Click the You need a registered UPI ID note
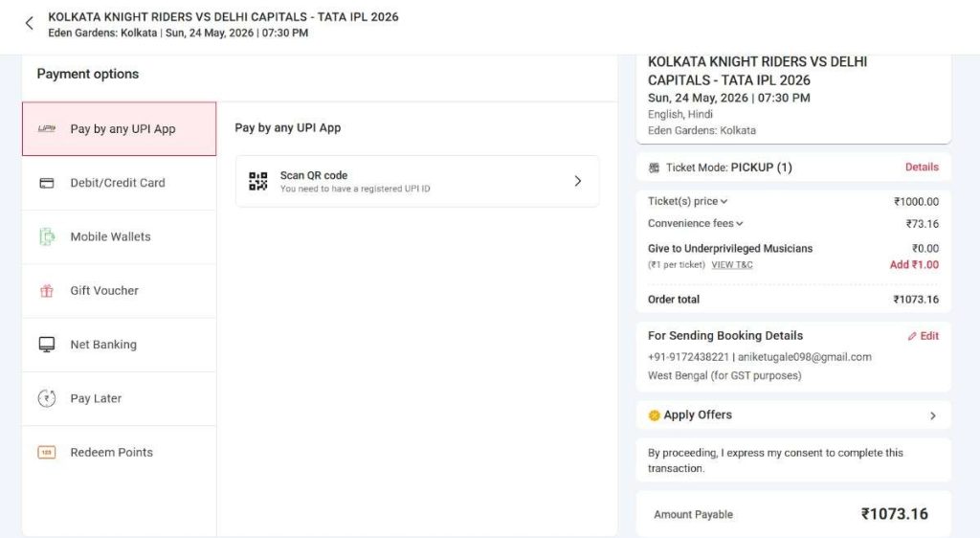The height and width of the screenshot is (538, 980). 355,189
